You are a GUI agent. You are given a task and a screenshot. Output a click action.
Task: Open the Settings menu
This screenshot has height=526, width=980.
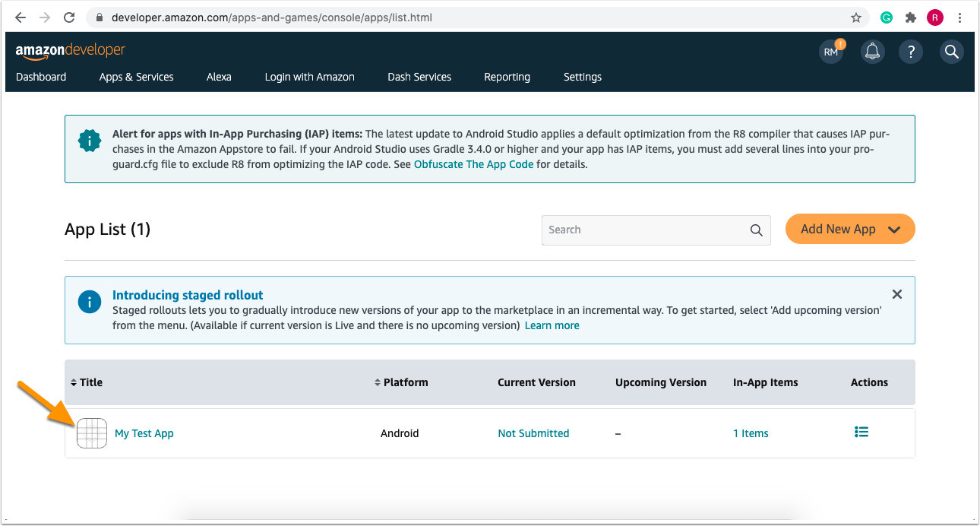(x=583, y=77)
